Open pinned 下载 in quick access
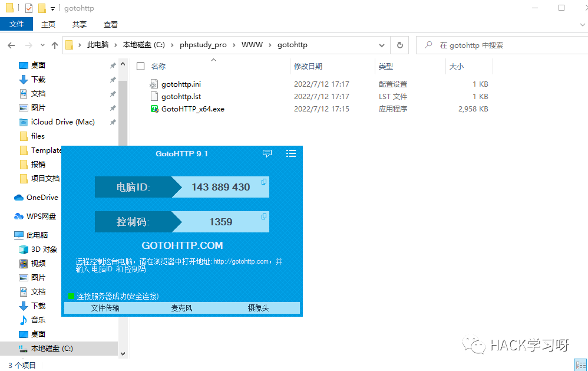The height and width of the screenshot is (371, 588). (x=32, y=79)
